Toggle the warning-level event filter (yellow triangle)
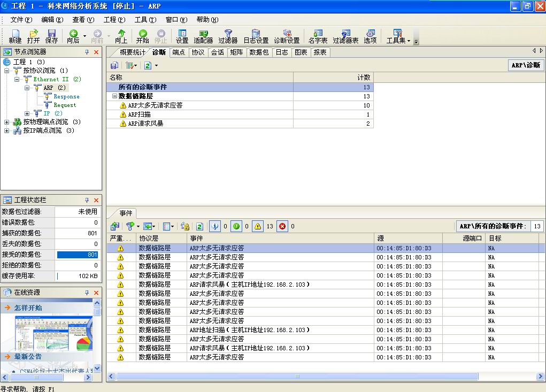Screen dimensions: 546x392 point(258,226)
